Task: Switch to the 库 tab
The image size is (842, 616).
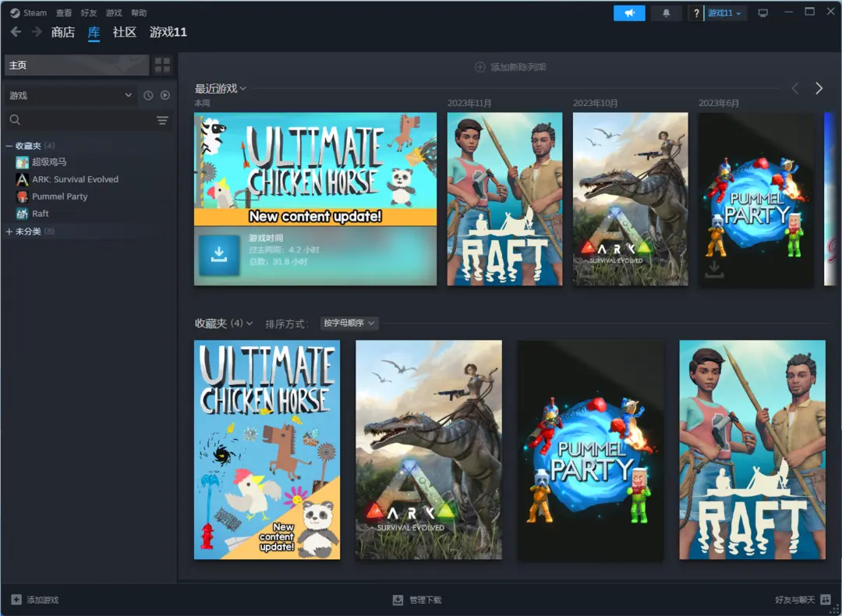Action: (94, 32)
